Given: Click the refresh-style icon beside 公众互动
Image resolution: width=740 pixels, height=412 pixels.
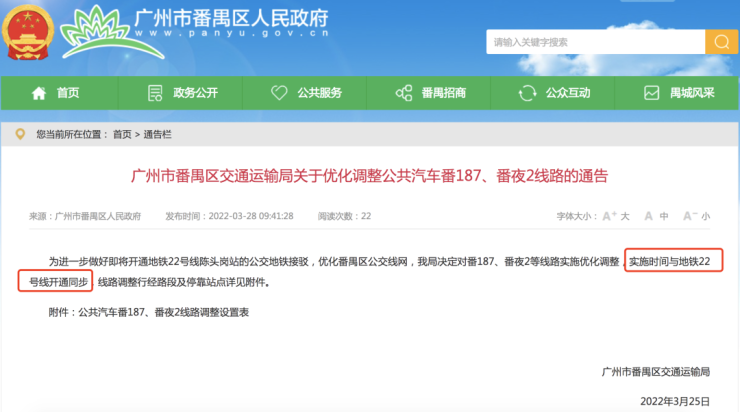Looking at the screenshot, I should point(527,93).
